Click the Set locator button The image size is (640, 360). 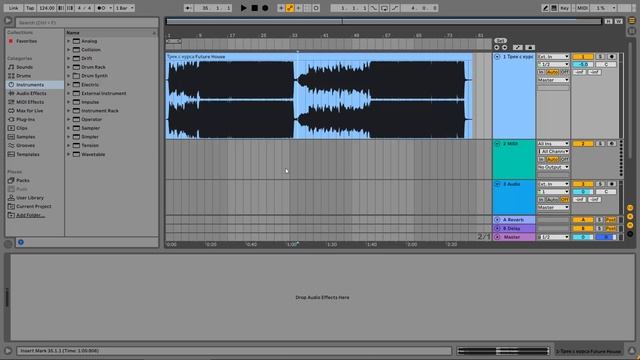[500, 40]
